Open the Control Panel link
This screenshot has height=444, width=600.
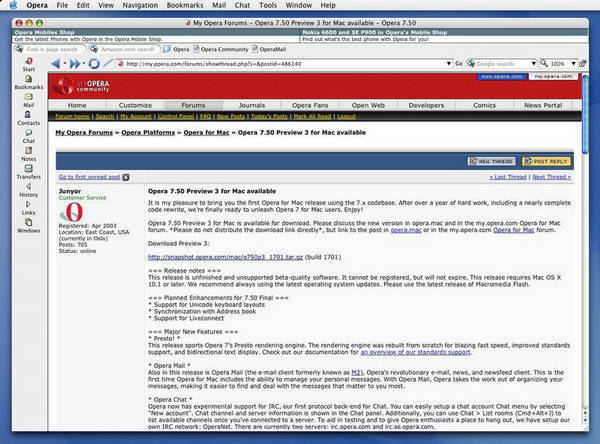pyautogui.click(x=176, y=116)
